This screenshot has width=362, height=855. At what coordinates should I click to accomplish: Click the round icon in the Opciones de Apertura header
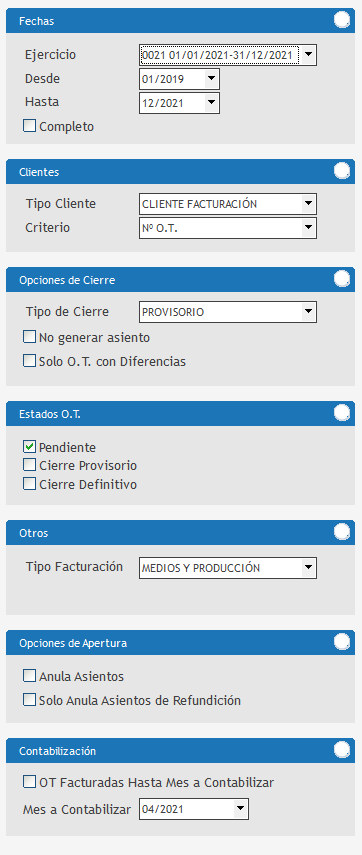point(342,642)
